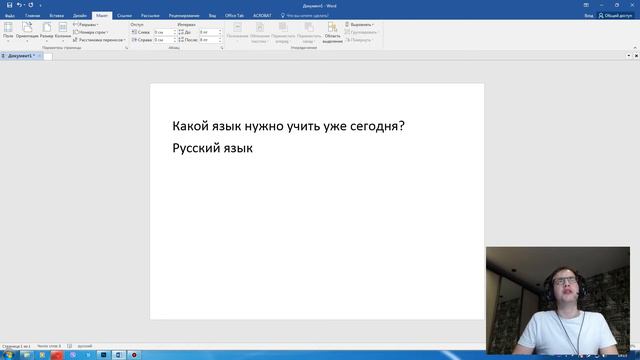Open Quick Access Toolbar customize arrow

40,5
